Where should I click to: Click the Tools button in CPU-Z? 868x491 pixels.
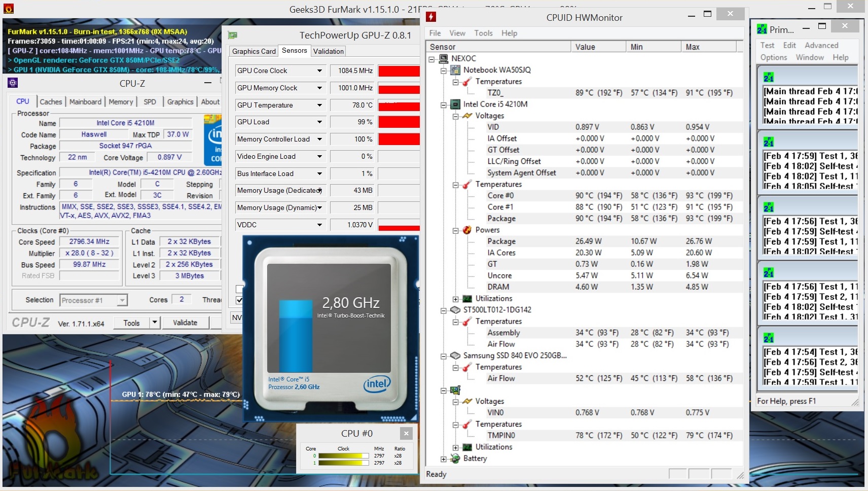(x=131, y=323)
